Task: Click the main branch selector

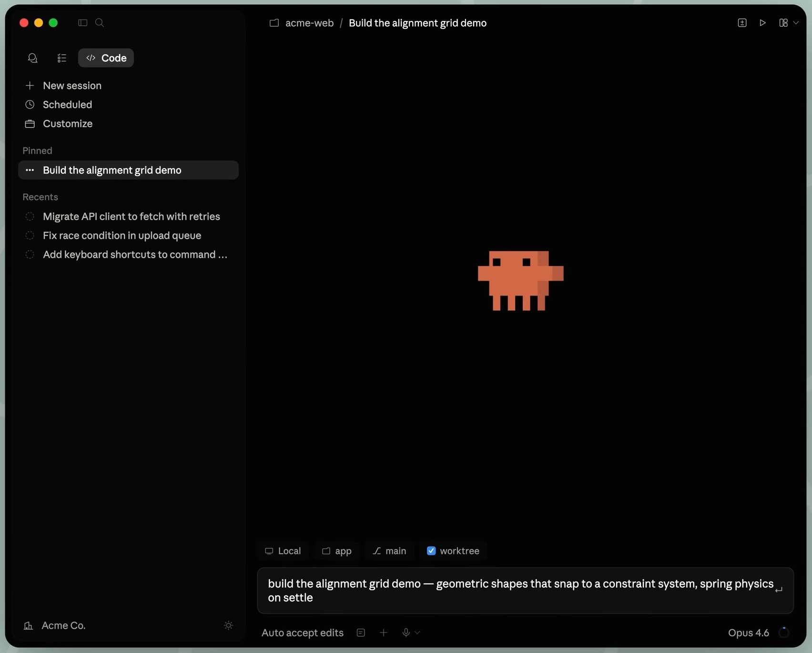Action: 389,551
